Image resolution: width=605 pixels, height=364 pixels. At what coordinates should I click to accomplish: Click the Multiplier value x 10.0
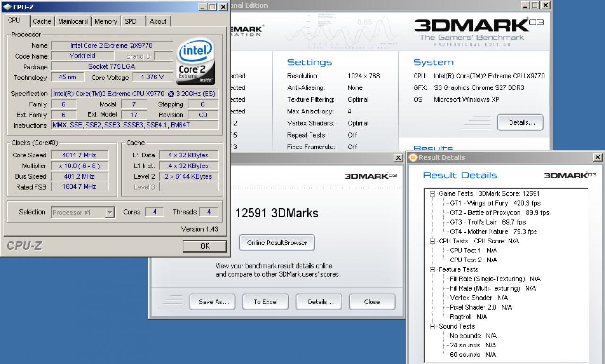click(79, 166)
